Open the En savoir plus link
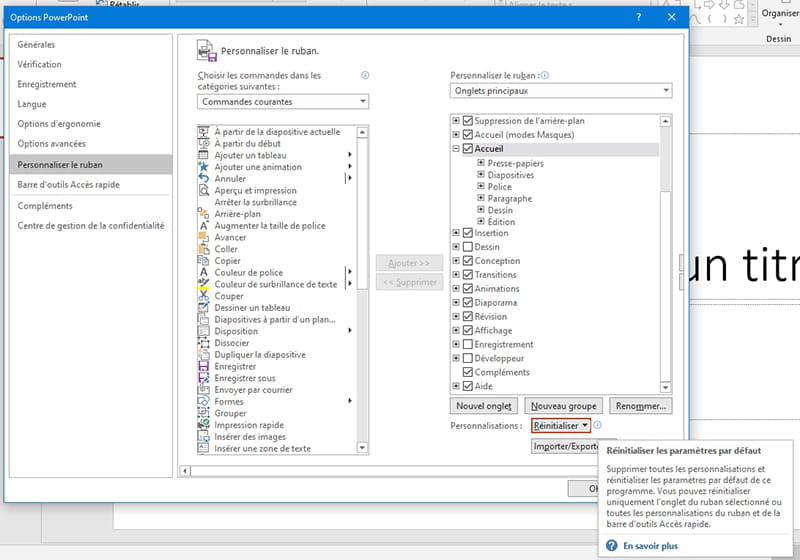Viewport: 800px width, 560px height. coord(651,546)
